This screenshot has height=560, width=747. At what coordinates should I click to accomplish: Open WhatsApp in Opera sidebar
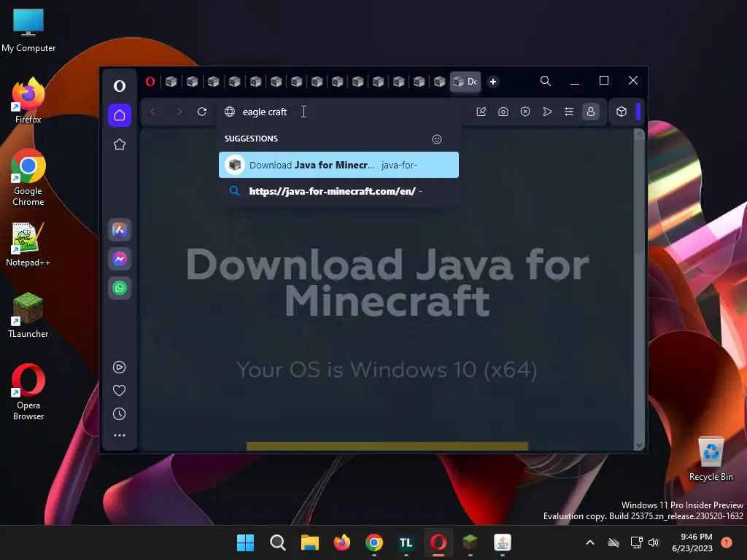(x=120, y=288)
